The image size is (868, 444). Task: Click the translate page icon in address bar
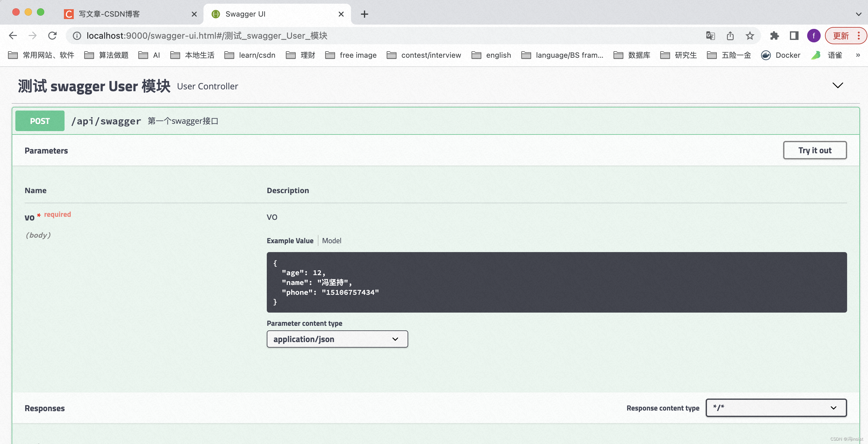710,36
